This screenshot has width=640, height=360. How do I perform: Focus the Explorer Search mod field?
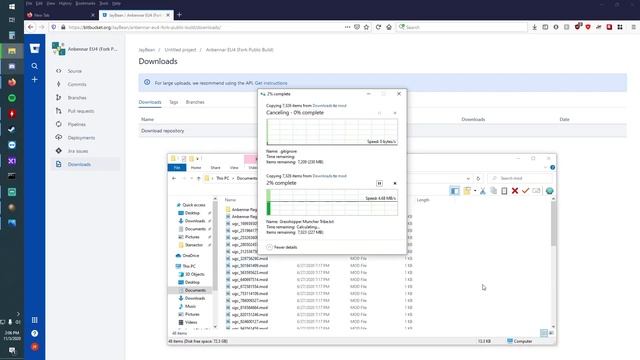point(520,178)
